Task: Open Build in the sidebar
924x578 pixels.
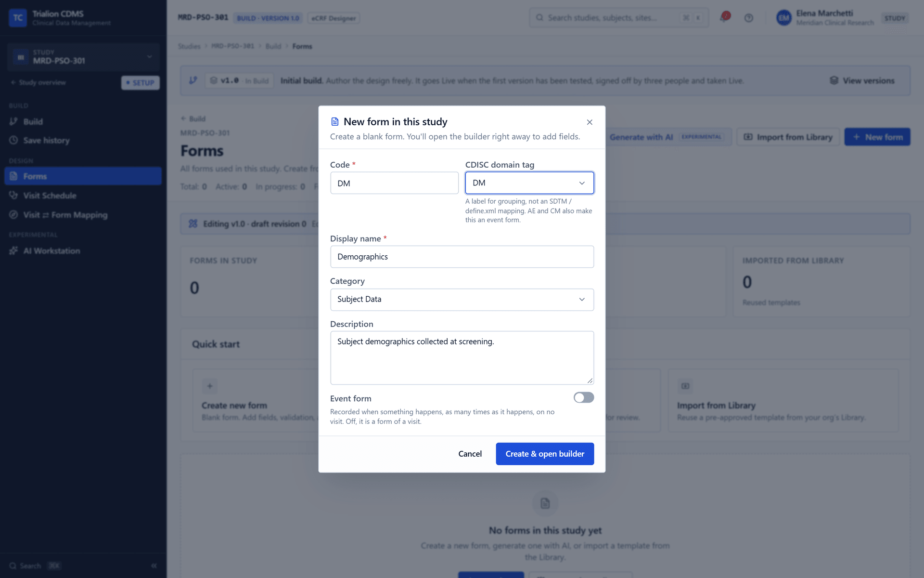Action: (83, 122)
